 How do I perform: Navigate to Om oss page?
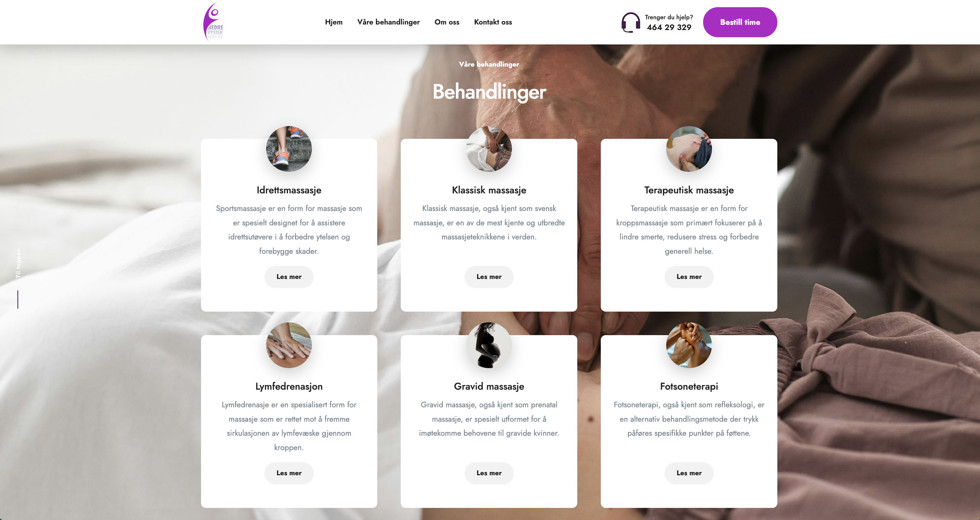447,22
